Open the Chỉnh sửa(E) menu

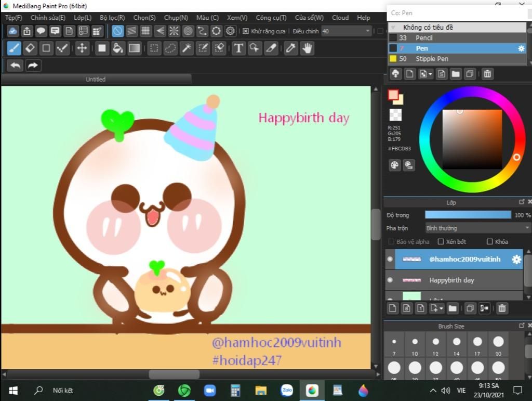click(48, 18)
